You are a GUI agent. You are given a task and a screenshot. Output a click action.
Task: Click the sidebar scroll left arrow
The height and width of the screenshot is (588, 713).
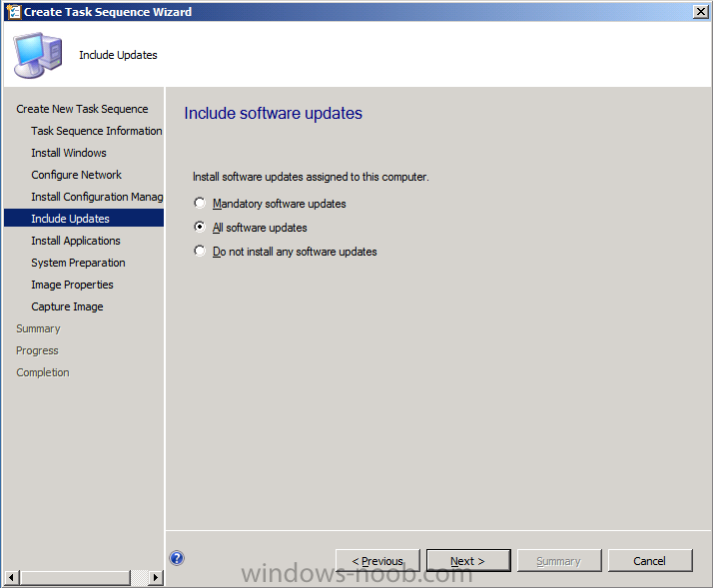(11, 578)
